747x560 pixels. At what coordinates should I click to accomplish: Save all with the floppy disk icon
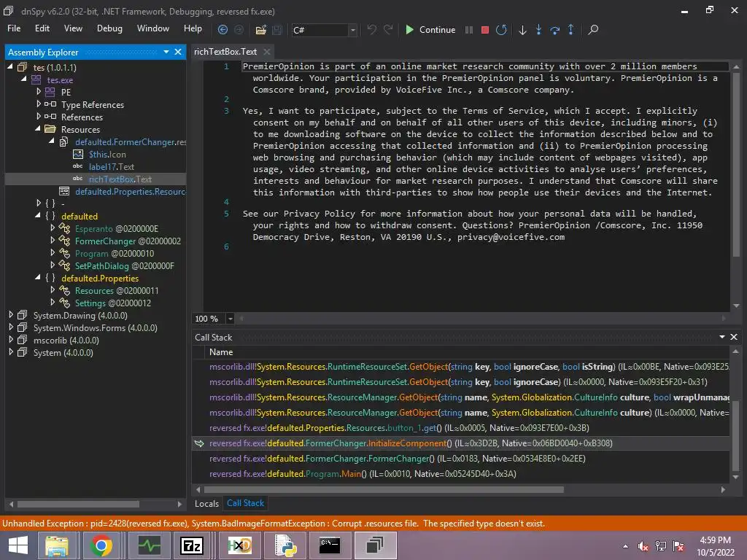point(276,29)
